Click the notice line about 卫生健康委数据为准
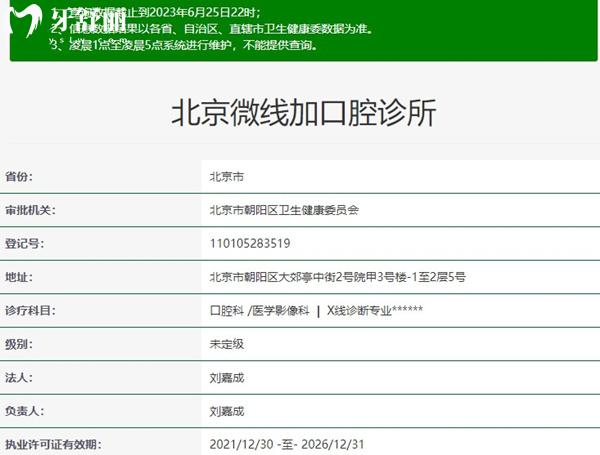This screenshot has height=455, width=600. click(212, 29)
